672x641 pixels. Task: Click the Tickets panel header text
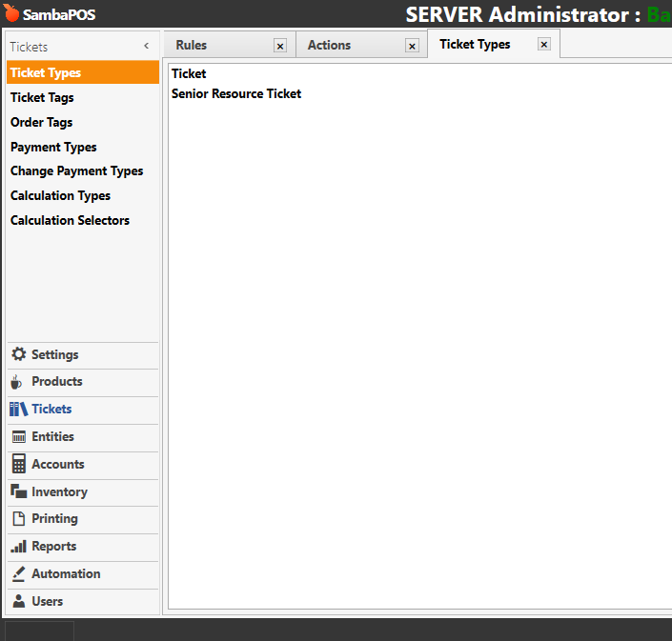[29, 47]
